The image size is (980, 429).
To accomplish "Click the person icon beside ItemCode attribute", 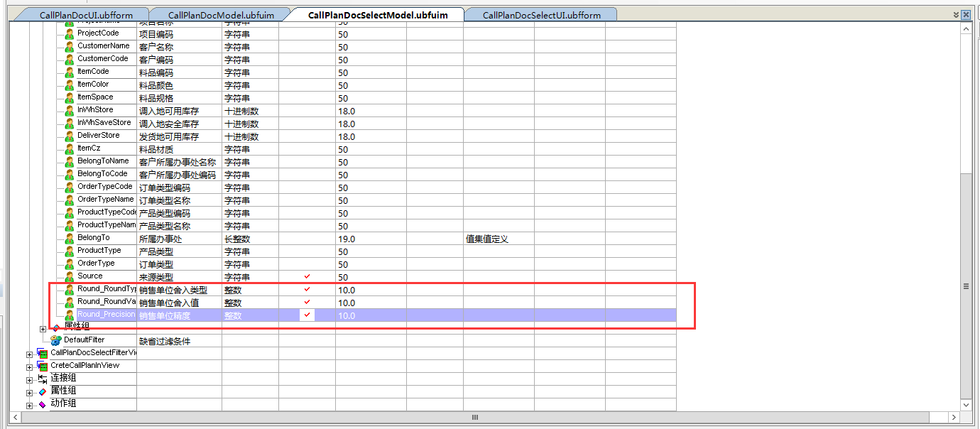I will tap(68, 72).
